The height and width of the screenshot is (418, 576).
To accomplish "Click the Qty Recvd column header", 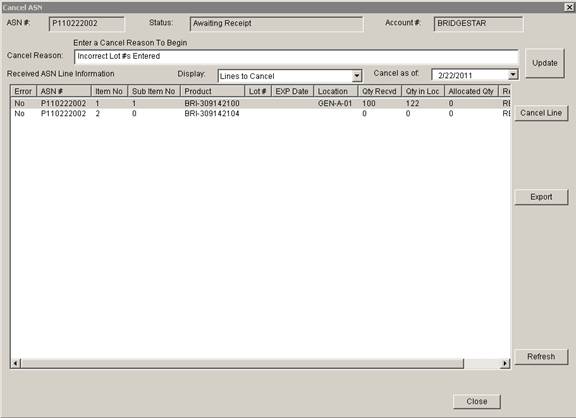I will [x=380, y=91].
